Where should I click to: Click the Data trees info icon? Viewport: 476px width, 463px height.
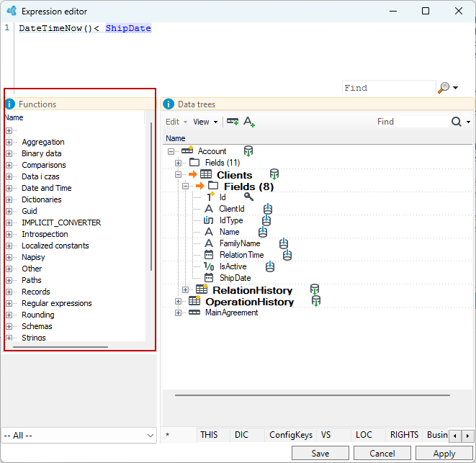(x=169, y=104)
